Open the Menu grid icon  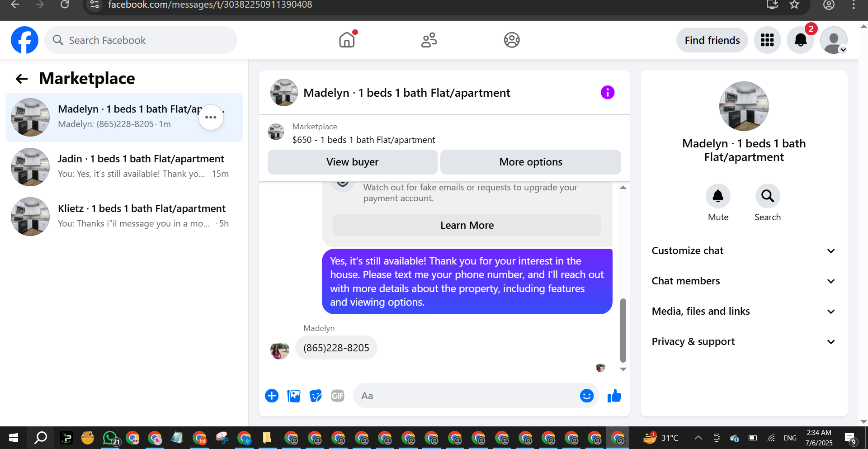click(767, 40)
